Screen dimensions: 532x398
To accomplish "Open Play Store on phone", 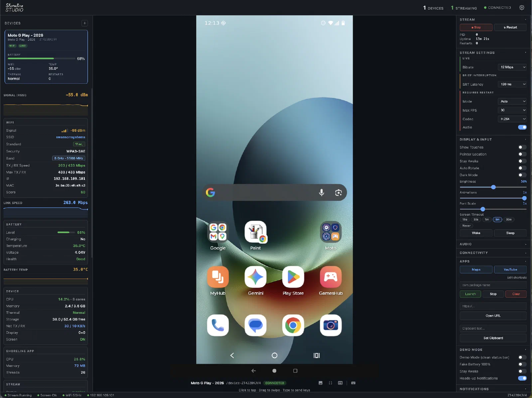I will click(293, 277).
